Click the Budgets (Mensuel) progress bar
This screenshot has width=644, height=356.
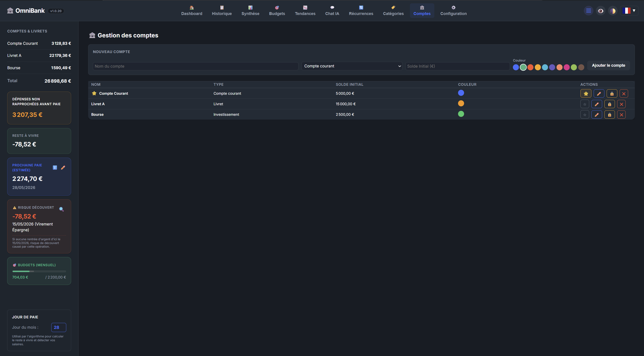point(39,271)
